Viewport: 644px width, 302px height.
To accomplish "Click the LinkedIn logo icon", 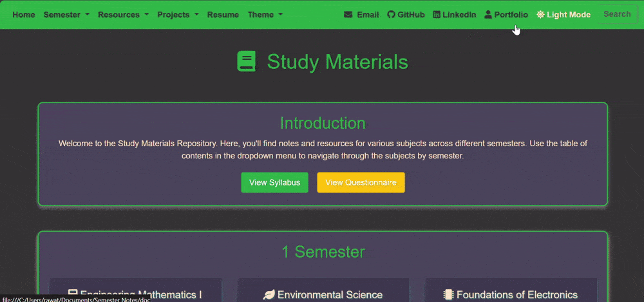I will (437, 15).
